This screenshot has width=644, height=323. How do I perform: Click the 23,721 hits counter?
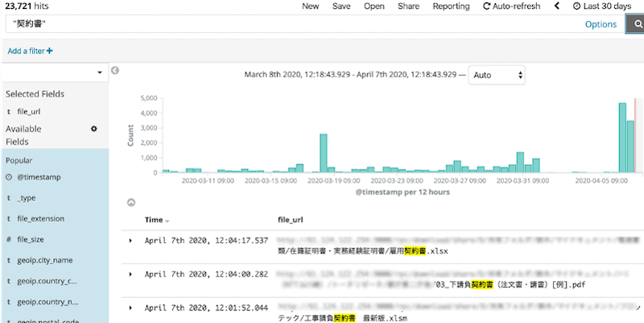point(27,6)
